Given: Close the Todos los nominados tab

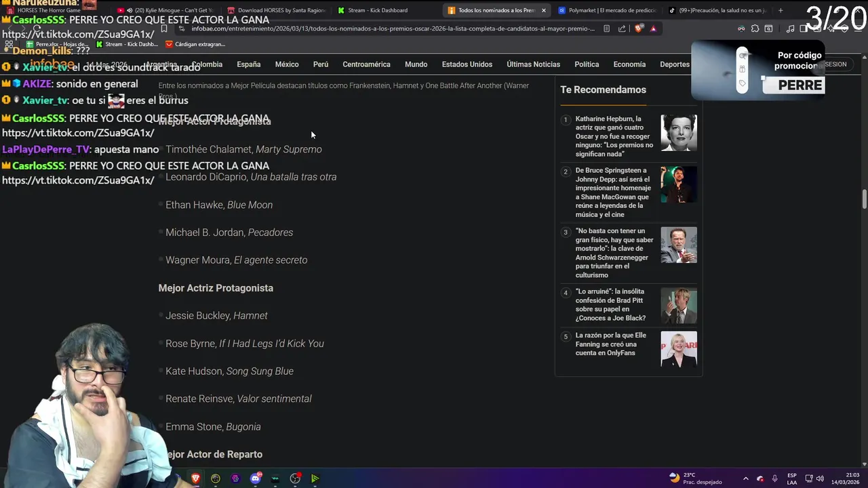Looking at the screenshot, I should click(543, 10).
